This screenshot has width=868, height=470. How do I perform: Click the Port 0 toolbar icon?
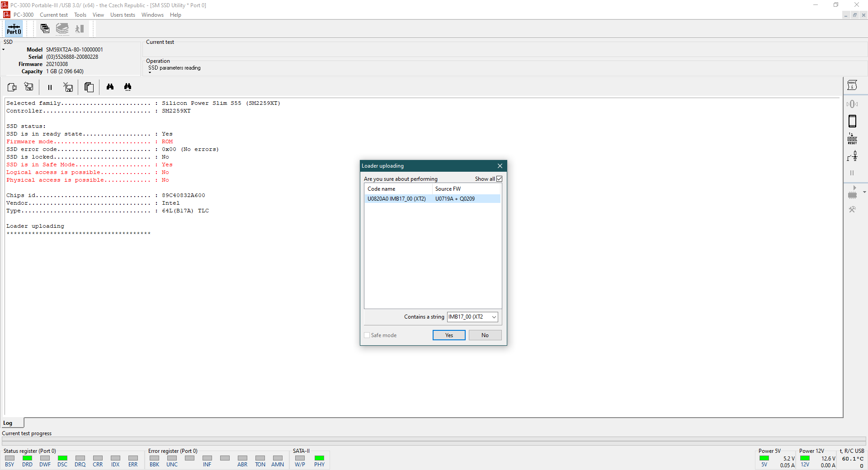pos(14,29)
